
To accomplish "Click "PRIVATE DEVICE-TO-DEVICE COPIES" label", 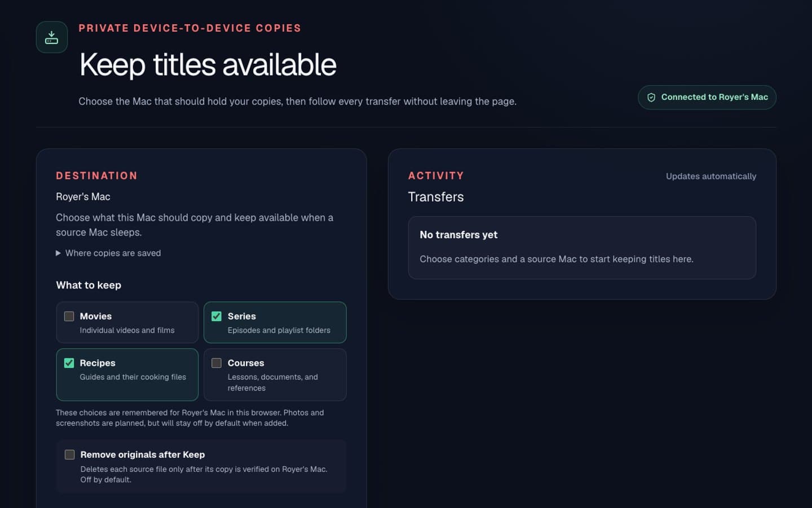I will (190, 28).
